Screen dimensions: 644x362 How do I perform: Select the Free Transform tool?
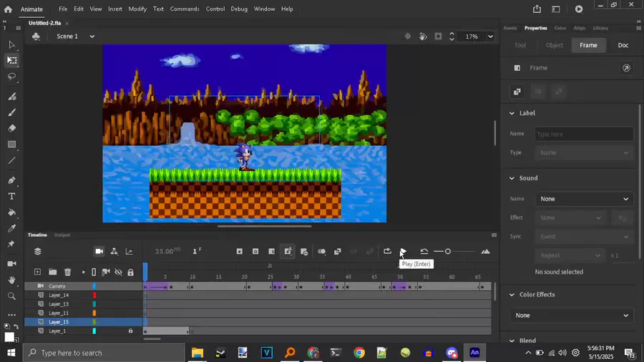(11, 60)
